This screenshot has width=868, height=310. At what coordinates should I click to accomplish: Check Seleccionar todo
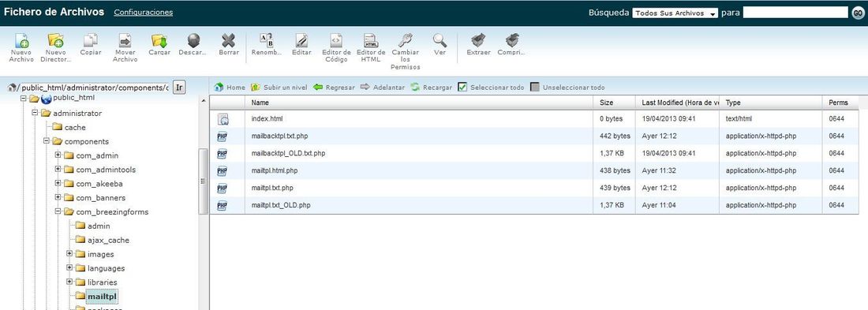coord(462,88)
